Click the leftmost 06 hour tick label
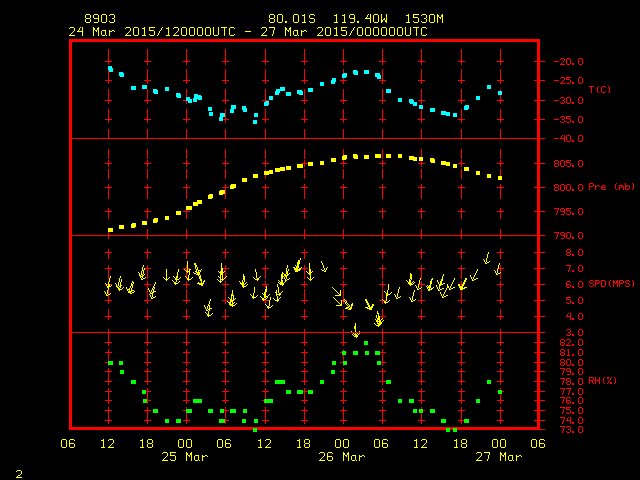Viewport: 640px width, 480px height. 70,444
